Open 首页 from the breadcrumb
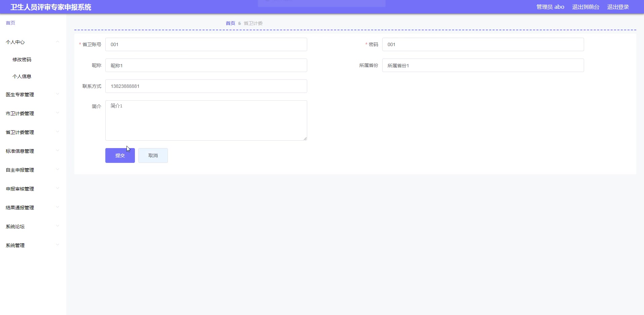Viewport: 644px width, 315px height. (230, 23)
